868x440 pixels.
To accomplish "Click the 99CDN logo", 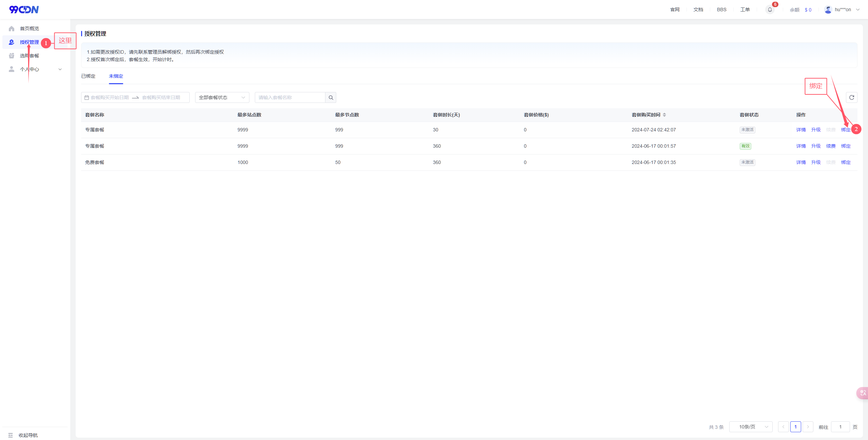I will [24, 10].
